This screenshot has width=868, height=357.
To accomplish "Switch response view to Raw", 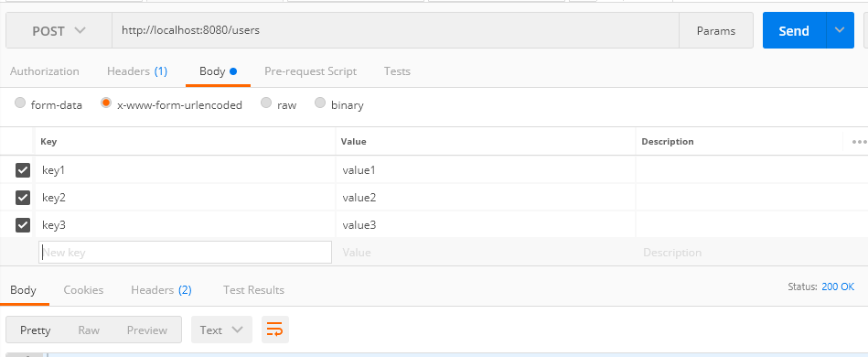I will click(x=89, y=330).
